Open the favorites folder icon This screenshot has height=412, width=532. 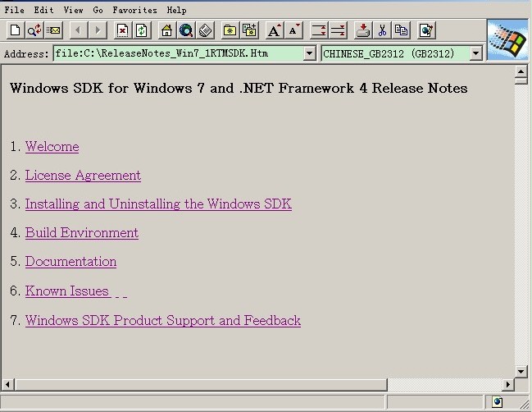pyautogui.click(x=230, y=30)
